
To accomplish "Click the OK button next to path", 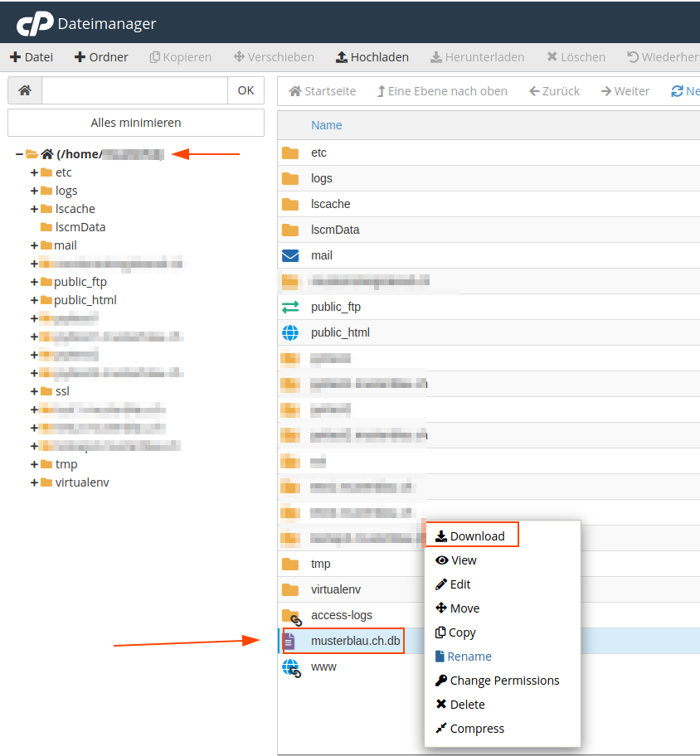I will [x=245, y=90].
